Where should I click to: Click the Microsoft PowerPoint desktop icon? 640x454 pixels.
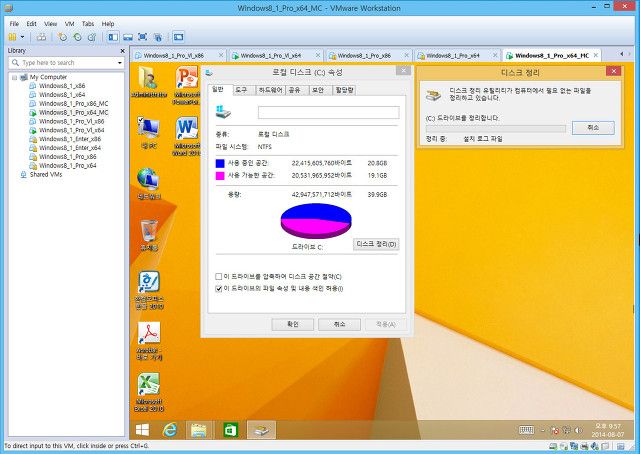point(187,85)
